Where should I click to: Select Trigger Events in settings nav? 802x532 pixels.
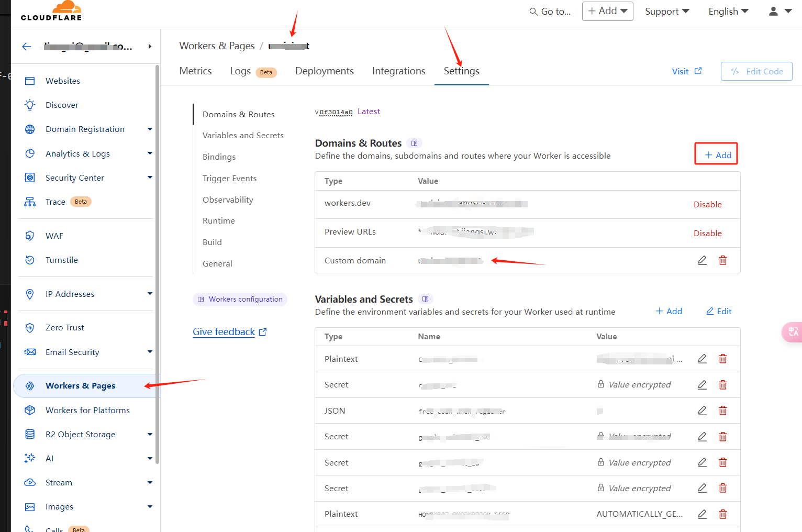(x=229, y=178)
